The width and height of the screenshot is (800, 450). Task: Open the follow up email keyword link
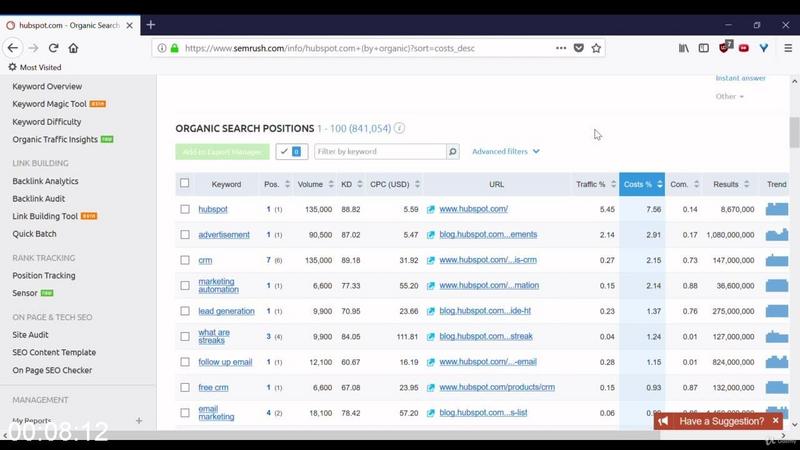225,362
